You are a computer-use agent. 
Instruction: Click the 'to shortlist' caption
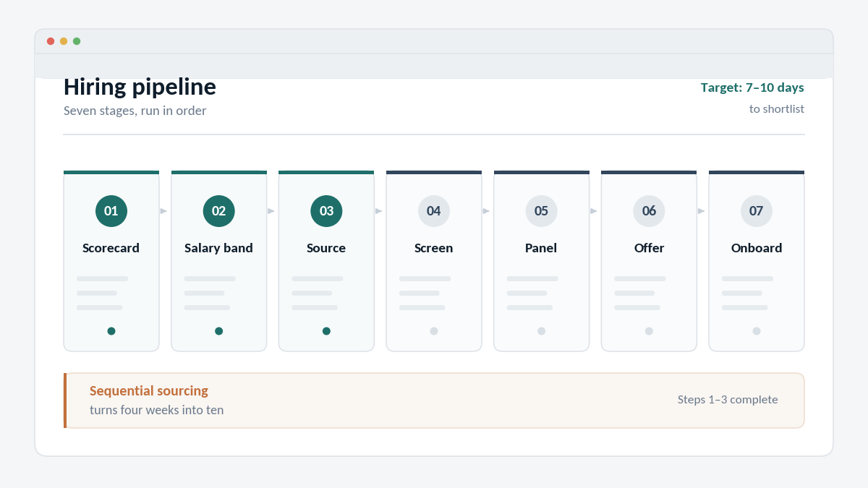(777, 109)
